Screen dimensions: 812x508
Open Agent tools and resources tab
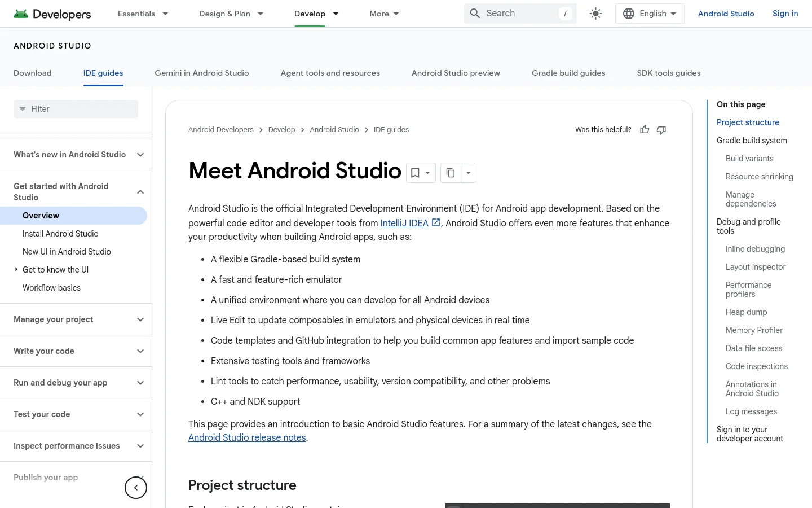pyautogui.click(x=330, y=73)
